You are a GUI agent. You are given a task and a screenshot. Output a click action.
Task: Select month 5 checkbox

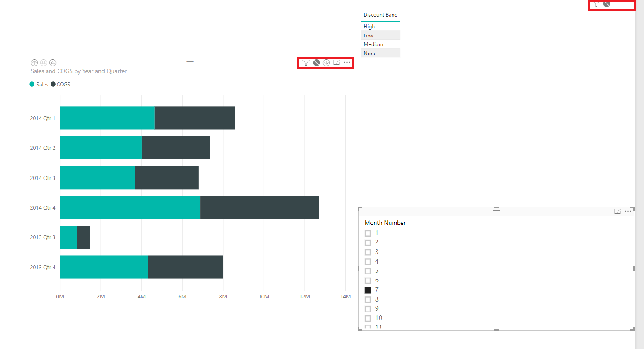(x=368, y=271)
